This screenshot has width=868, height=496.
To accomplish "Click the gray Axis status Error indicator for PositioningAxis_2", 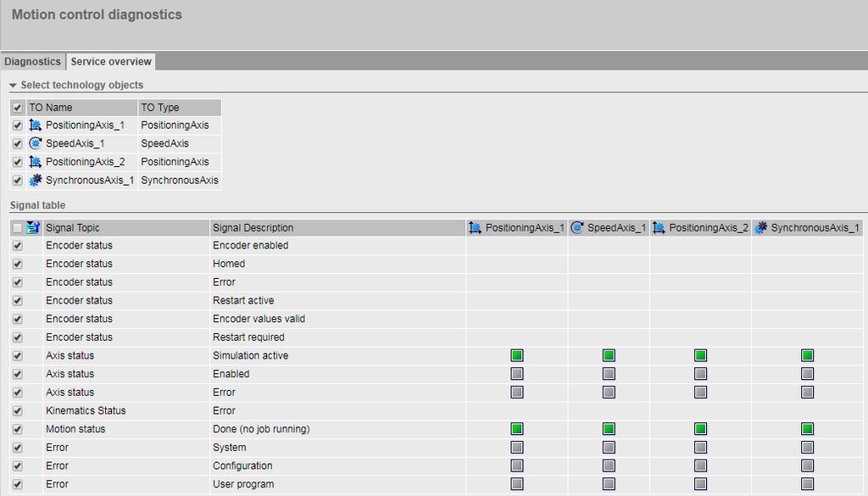I will [700, 392].
